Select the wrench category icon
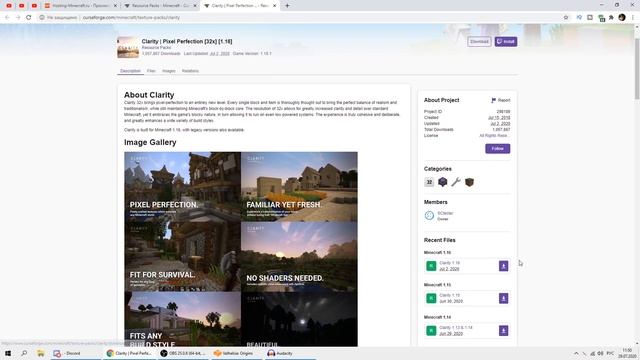This screenshot has height=360, width=640. tap(456, 182)
